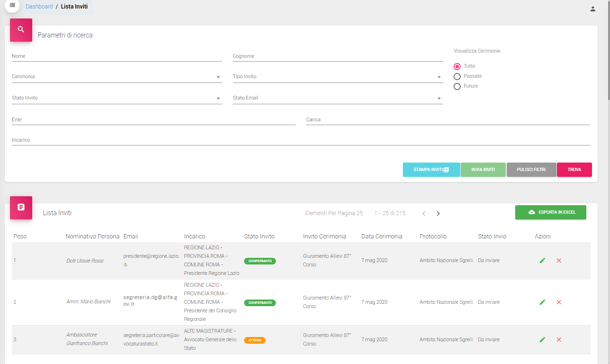Open the user profile icon

[x=592, y=9]
